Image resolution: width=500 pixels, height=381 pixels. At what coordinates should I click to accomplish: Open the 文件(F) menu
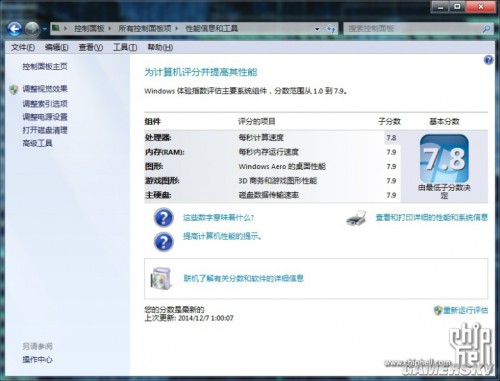[x=23, y=48]
